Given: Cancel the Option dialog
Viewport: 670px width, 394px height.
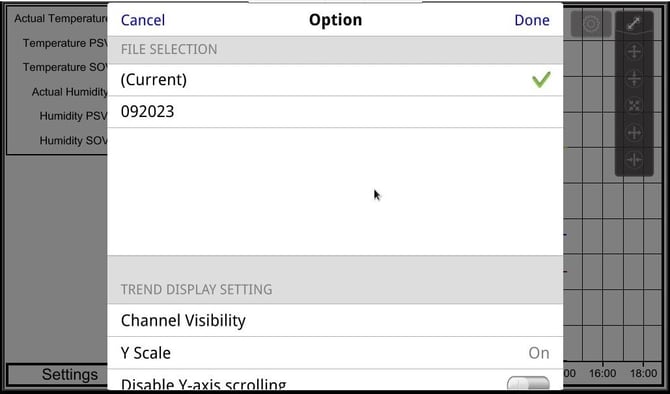Looking at the screenshot, I should 143,20.
